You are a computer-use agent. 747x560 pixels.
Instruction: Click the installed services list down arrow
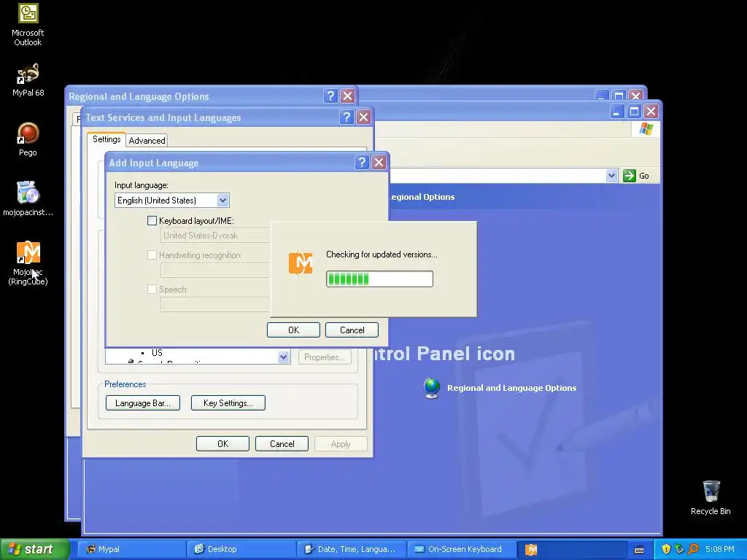pyautogui.click(x=284, y=357)
